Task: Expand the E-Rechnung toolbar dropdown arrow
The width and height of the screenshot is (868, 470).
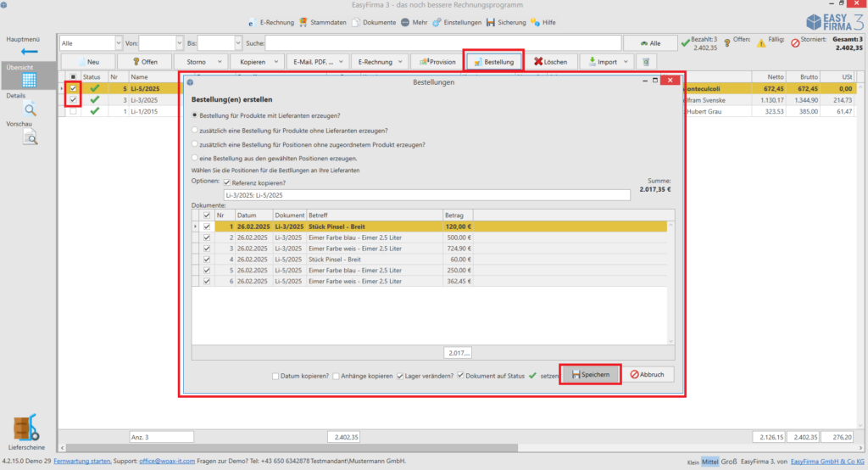Action: click(400, 62)
